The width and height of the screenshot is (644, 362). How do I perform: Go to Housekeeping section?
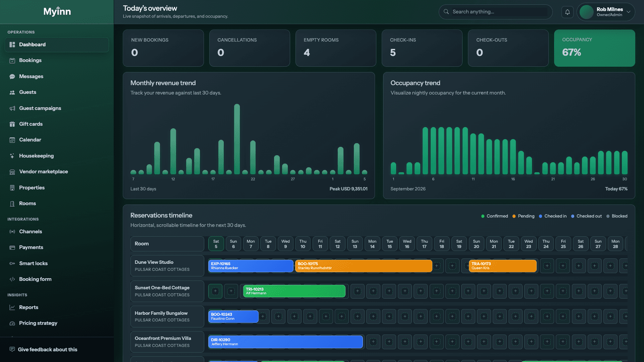[x=57, y=156]
